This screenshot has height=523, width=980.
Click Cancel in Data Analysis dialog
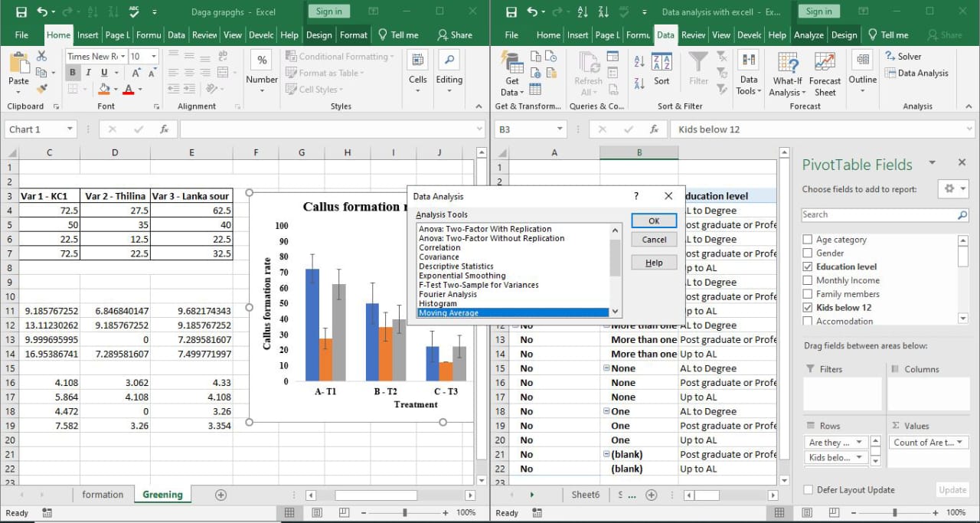coord(654,240)
